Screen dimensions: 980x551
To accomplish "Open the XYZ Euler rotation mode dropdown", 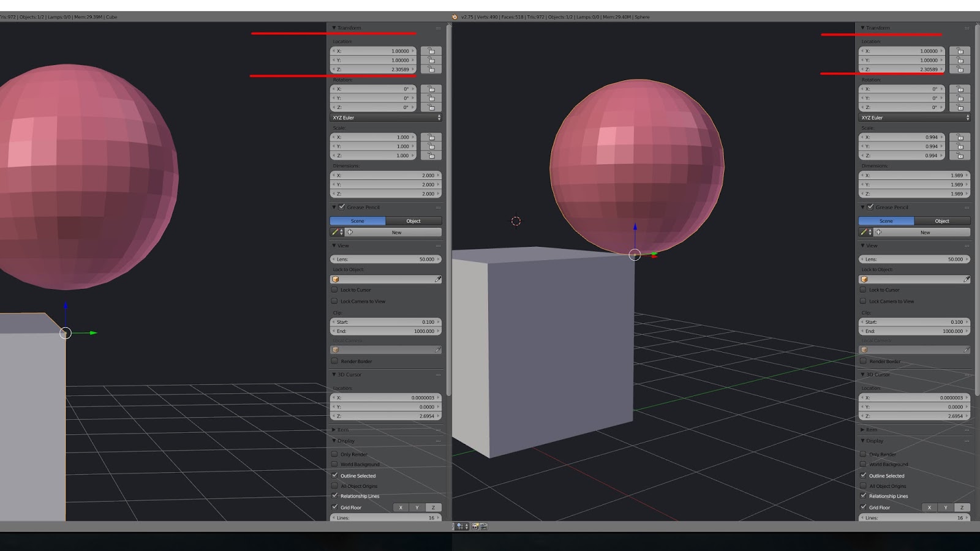I will (x=386, y=117).
